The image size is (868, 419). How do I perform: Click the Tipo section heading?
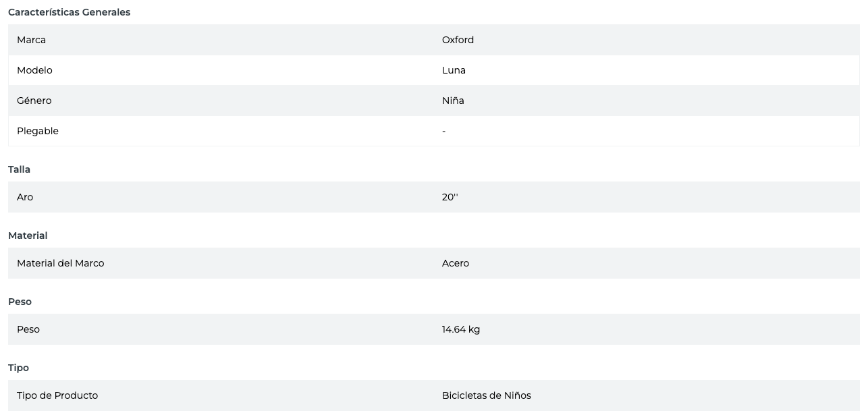[x=18, y=368]
